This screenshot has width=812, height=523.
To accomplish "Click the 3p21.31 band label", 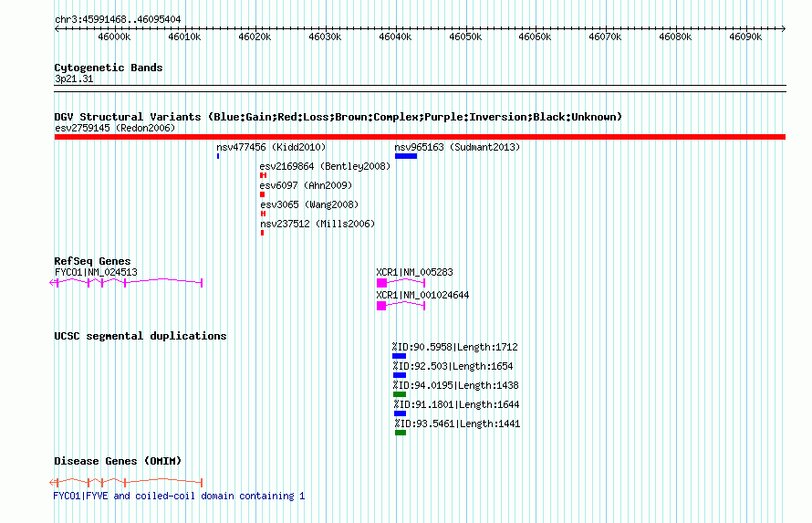I will click(x=74, y=78).
